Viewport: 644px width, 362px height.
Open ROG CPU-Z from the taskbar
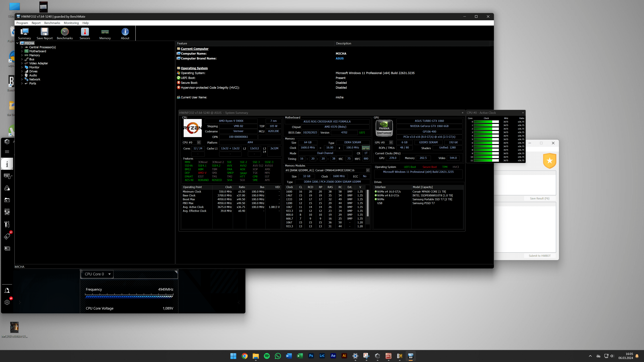click(389, 356)
